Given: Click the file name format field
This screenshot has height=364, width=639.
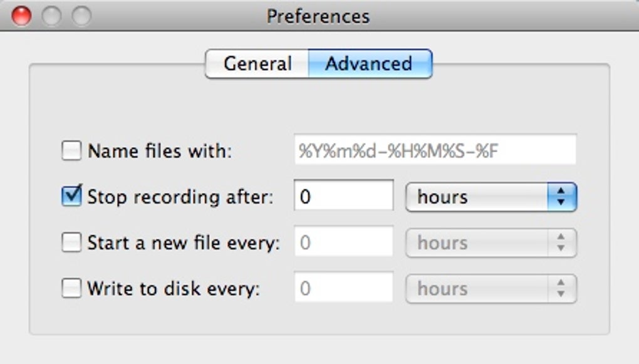Looking at the screenshot, I should point(435,151).
